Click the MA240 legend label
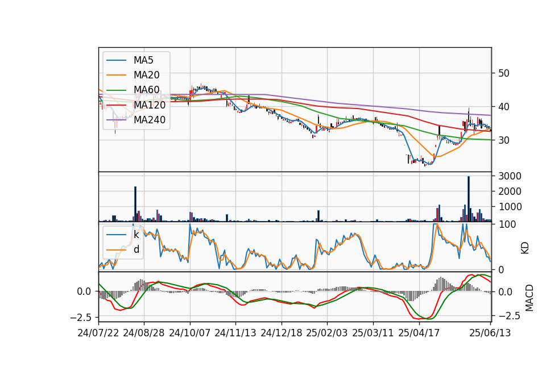The height and width of the screenshot is (392, 546). (150, 120)
